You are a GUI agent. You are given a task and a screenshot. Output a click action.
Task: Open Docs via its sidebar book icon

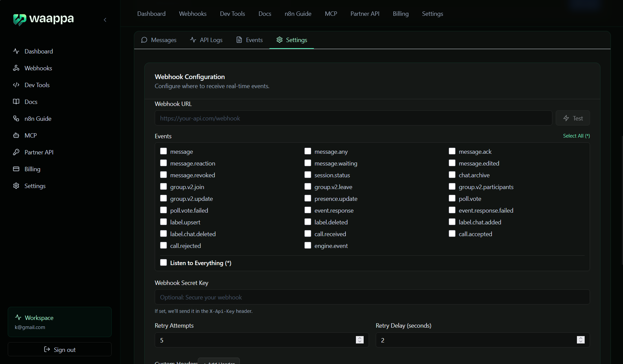16,102
